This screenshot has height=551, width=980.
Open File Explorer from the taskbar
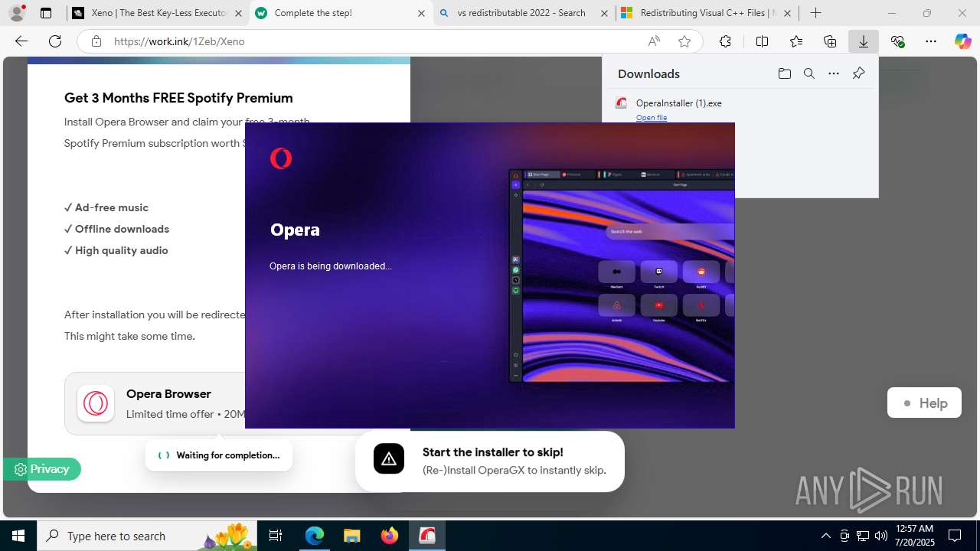[x=351, y=536]
